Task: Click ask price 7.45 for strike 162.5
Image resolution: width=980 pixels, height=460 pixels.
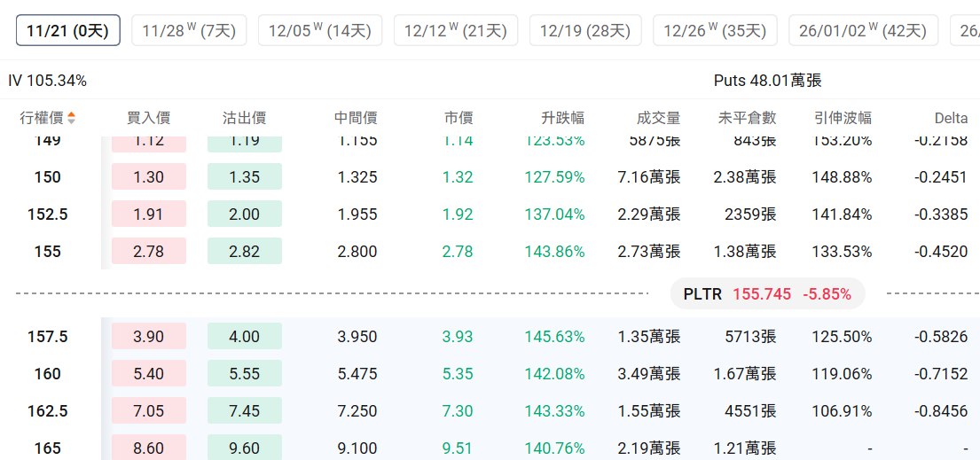Action: (244, 411)
